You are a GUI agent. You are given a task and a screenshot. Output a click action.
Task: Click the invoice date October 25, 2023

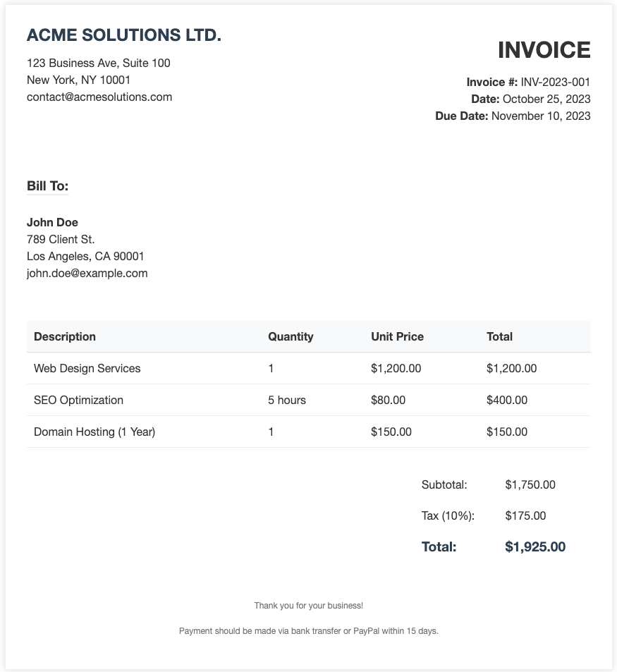pos(546,99)
